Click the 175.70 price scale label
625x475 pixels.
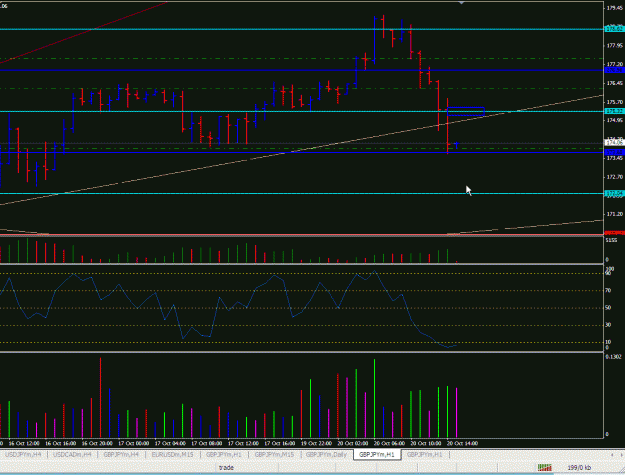614,102
